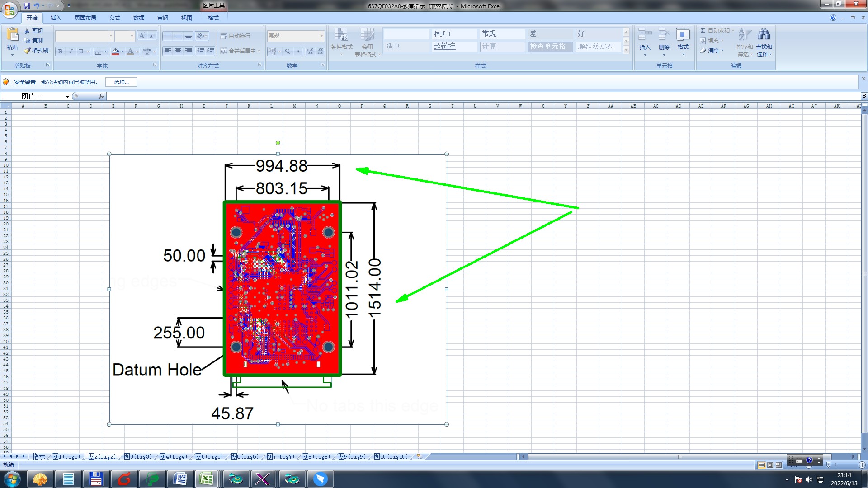868x488 pixels.
Task: Open the number format dropdown
Action: (x=321, y=36)
